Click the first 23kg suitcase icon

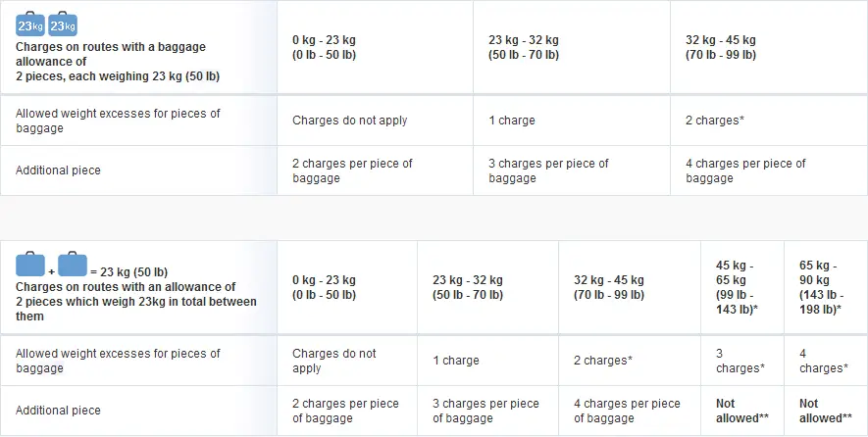pyautogui.click(x=30, y=24)
